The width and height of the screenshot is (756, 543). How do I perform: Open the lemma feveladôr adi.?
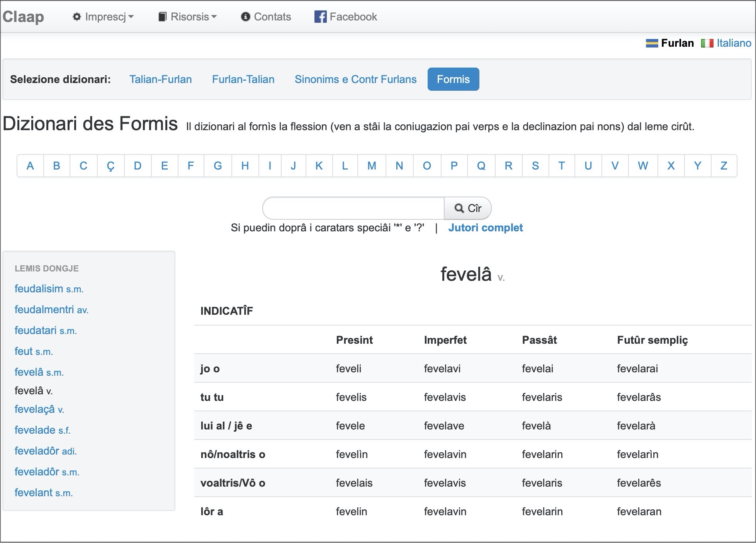click(x=46, y=451)
